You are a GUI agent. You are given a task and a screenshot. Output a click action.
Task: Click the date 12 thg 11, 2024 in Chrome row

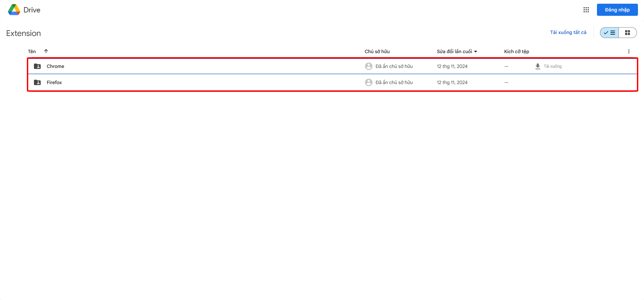point(452,66)
